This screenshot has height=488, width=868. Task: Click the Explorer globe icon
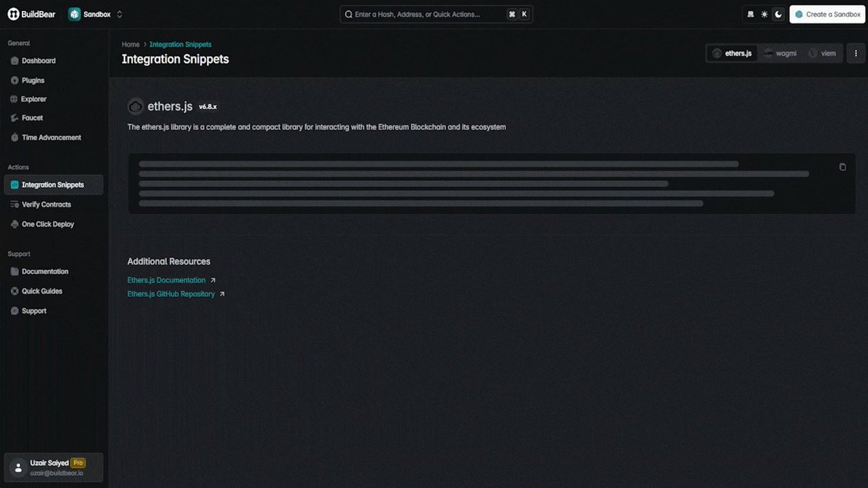(15, 99)
